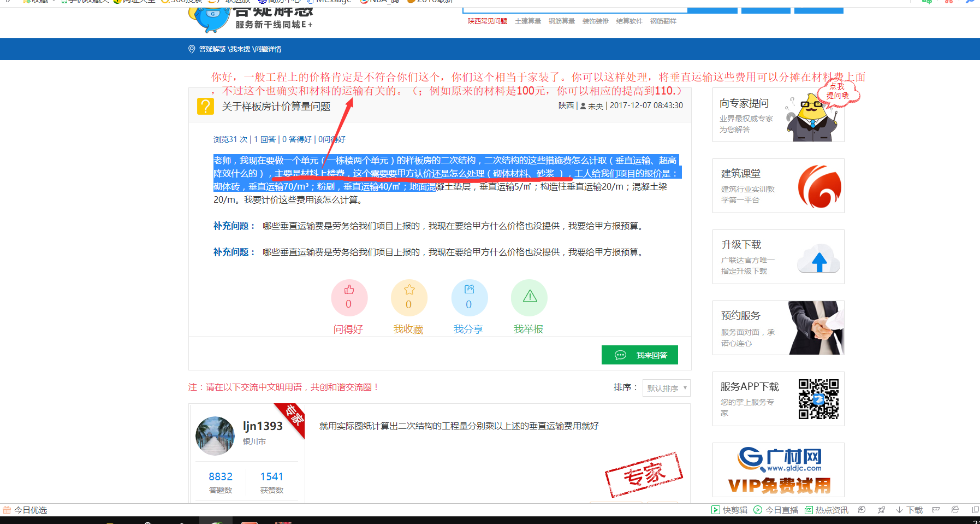Click the IE compatibility mode icon in status bar
The image size is (980, 524).
[x=955, y=510]
